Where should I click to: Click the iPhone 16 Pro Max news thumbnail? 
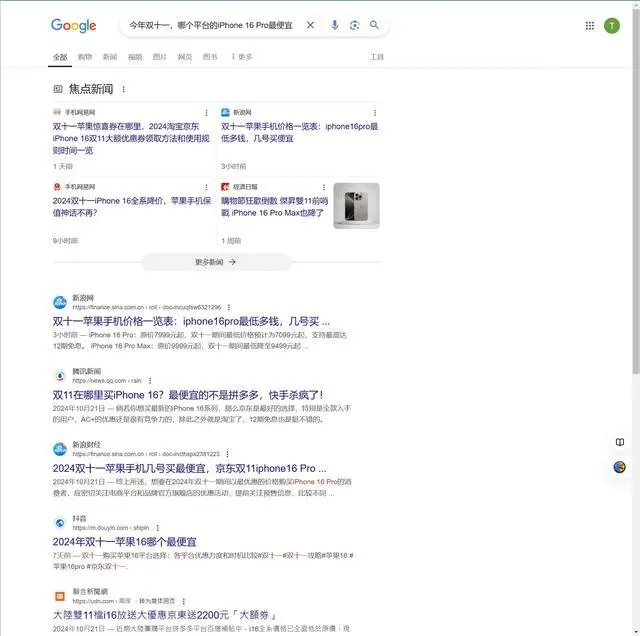click(x=356, y=206)
